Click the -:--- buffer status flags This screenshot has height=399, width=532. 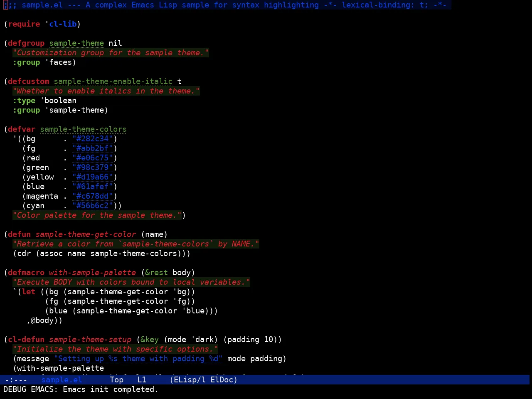click(x=16, y=379)
